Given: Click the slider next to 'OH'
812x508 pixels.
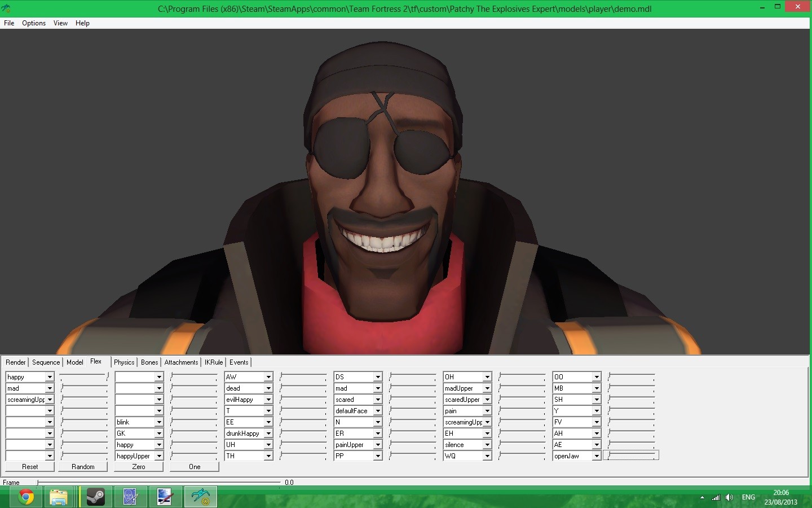Looking at the screenshot, I should [x=522, y=376].
